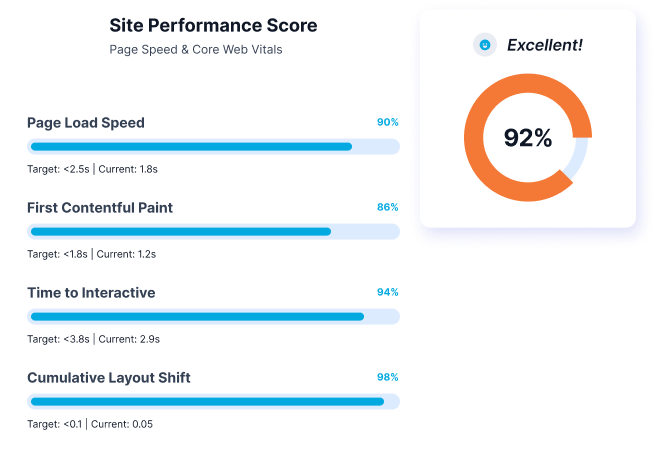657x461 pixels.
Task: Click the 86% value for First Contentful Paint
Action: [387, 207]
